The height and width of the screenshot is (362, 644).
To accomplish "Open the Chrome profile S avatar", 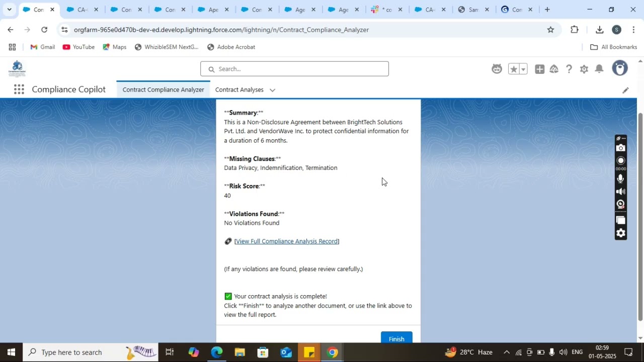I will click(x=616, y=30).
